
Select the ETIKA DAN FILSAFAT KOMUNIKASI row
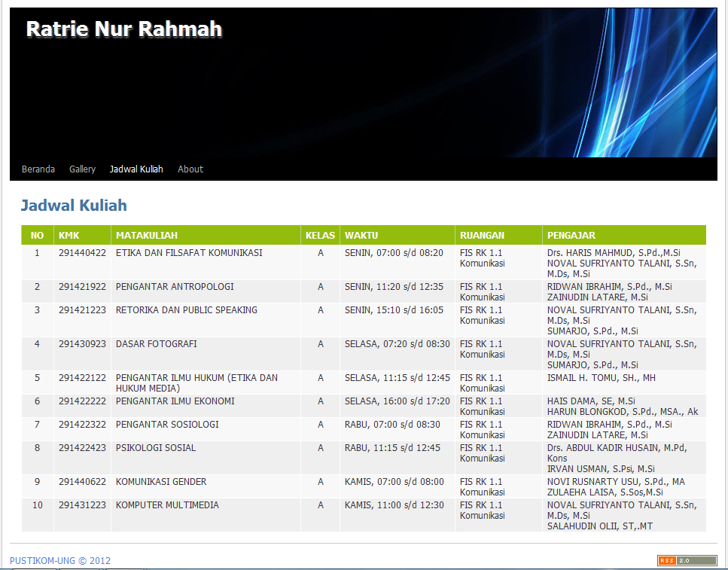tap(189, 253)
